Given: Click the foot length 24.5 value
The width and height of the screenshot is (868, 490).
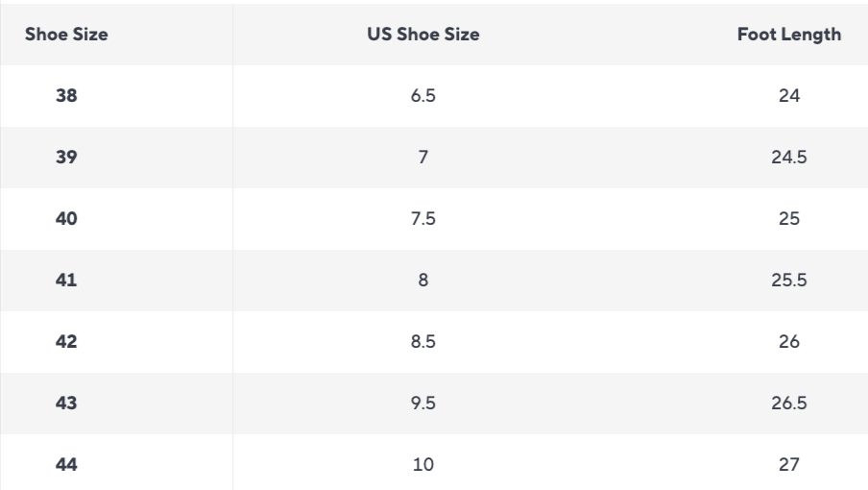Looking at the screenshot, I should 789,158.
